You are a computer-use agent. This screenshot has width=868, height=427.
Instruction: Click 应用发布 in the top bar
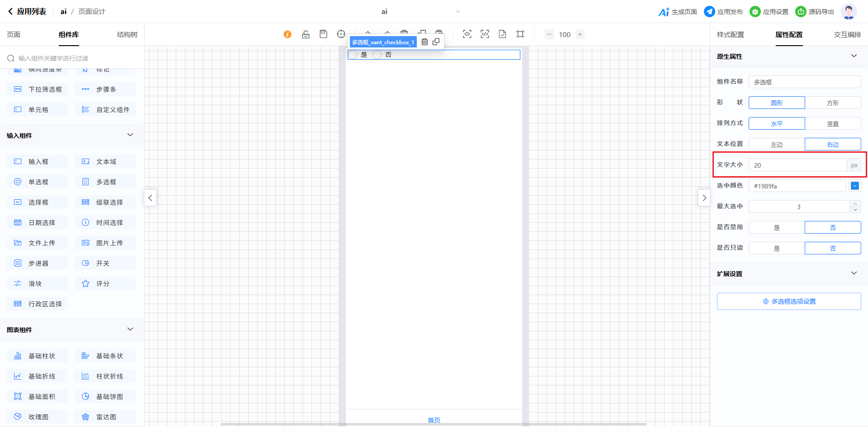[x=723, y=12]
